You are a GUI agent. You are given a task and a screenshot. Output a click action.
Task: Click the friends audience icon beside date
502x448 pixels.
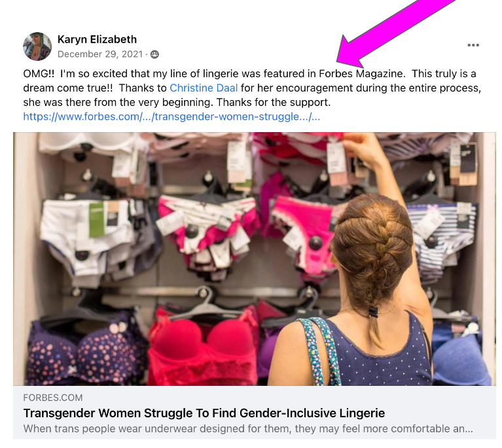click(154, 54)
